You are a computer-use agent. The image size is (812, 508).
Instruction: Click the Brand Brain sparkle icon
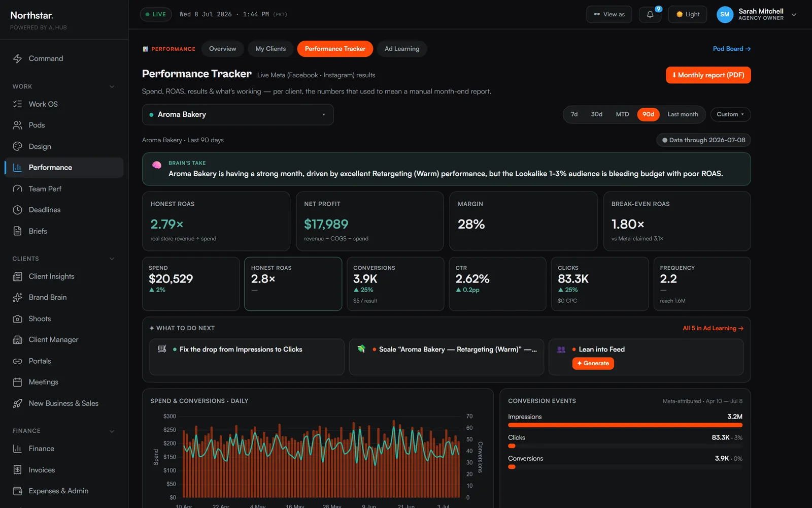(x=17, y=297)
